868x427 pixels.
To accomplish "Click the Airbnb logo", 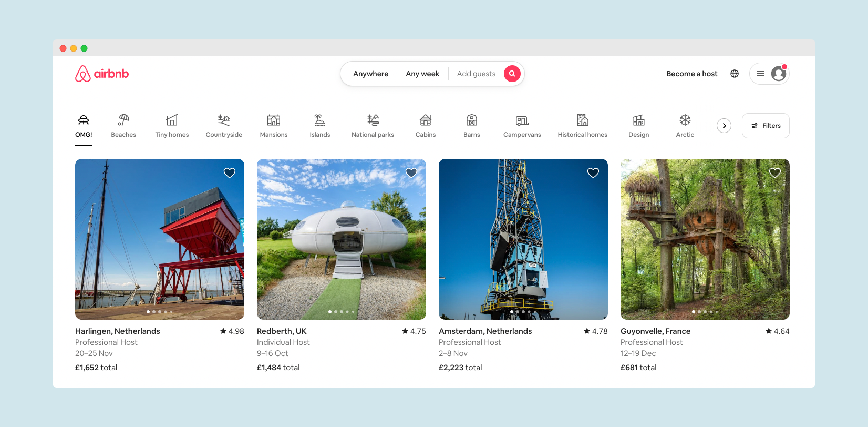I will pyautogui.click(x=102, y=74).
